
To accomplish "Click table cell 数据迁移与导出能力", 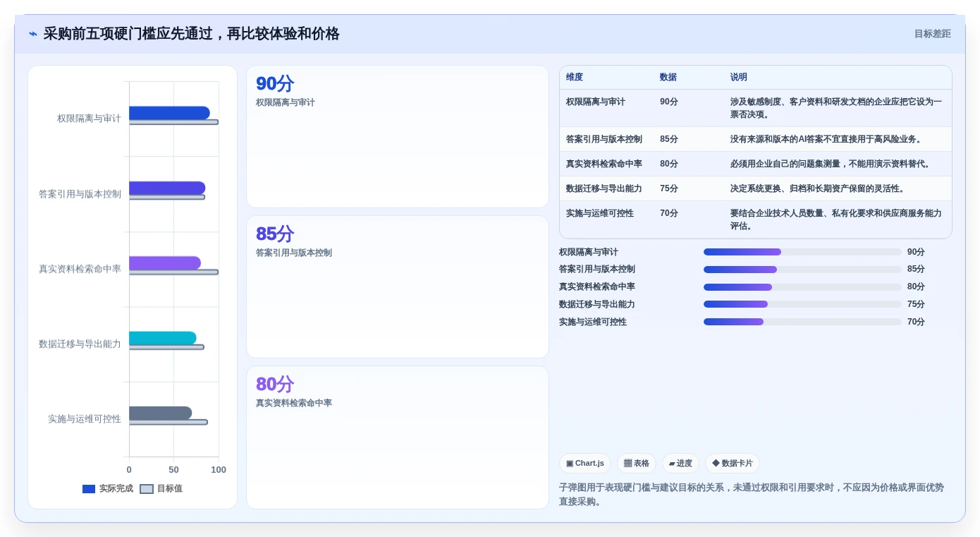I will tap(604, 188).
